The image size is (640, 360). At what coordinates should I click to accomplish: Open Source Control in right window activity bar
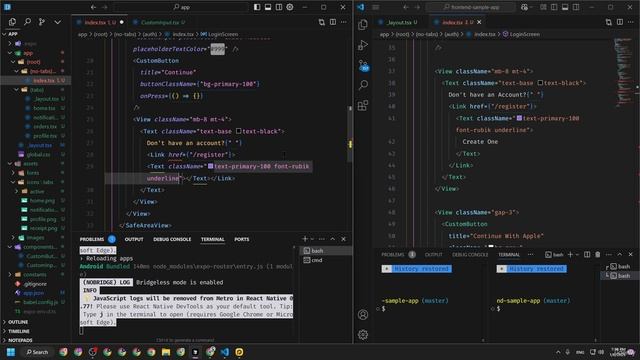[x=363, y=65]
